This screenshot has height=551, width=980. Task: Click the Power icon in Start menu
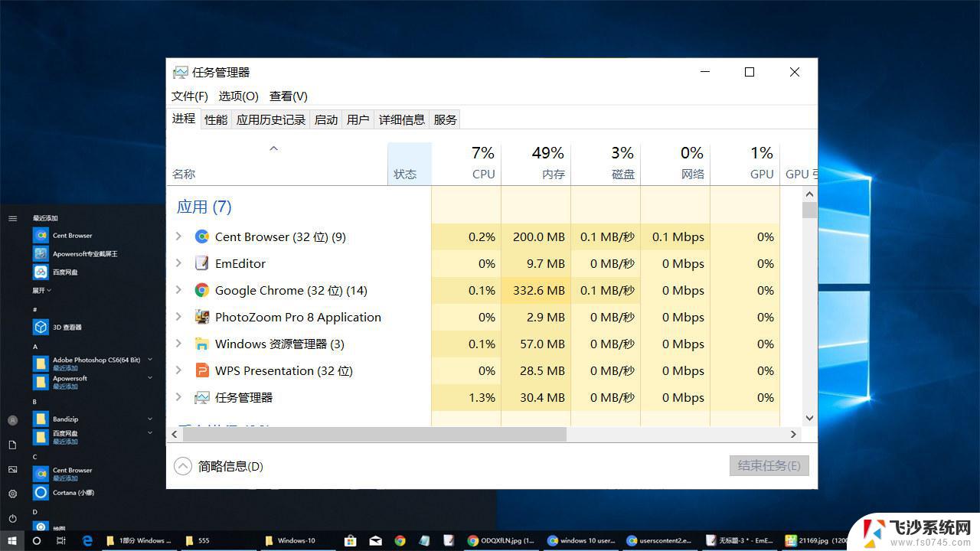click(x=12, y=518)
